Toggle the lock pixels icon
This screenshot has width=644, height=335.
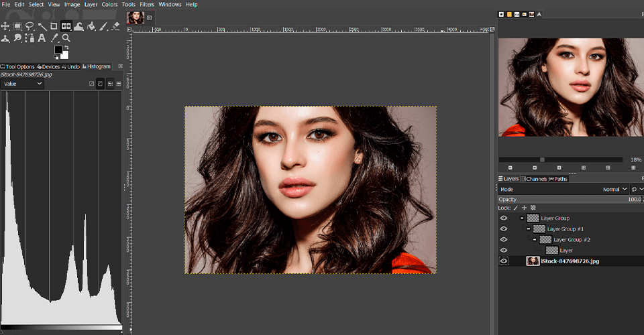coord(515,208)
